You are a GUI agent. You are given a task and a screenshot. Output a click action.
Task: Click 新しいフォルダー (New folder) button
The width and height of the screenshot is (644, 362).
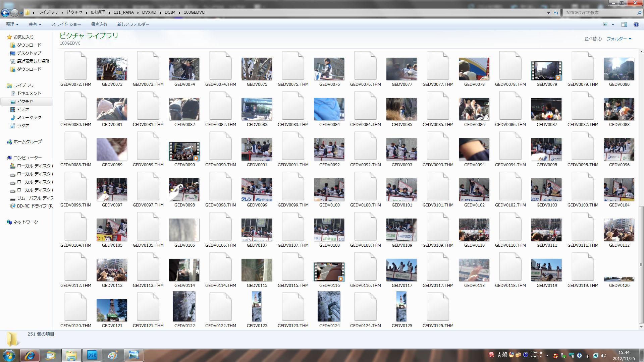(x=133, y=24)
